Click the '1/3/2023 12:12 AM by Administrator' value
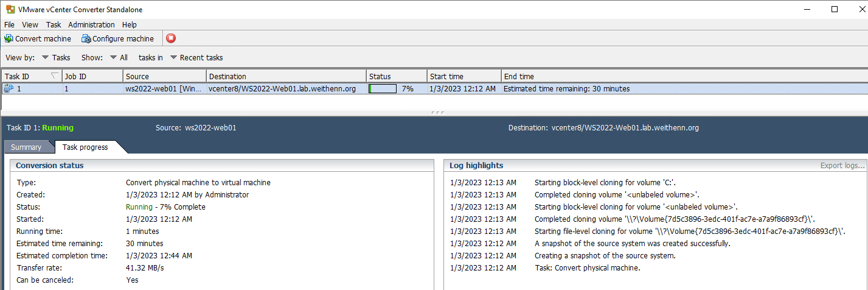868x290 pixels. pyautogui.click(x=187, y=194)
